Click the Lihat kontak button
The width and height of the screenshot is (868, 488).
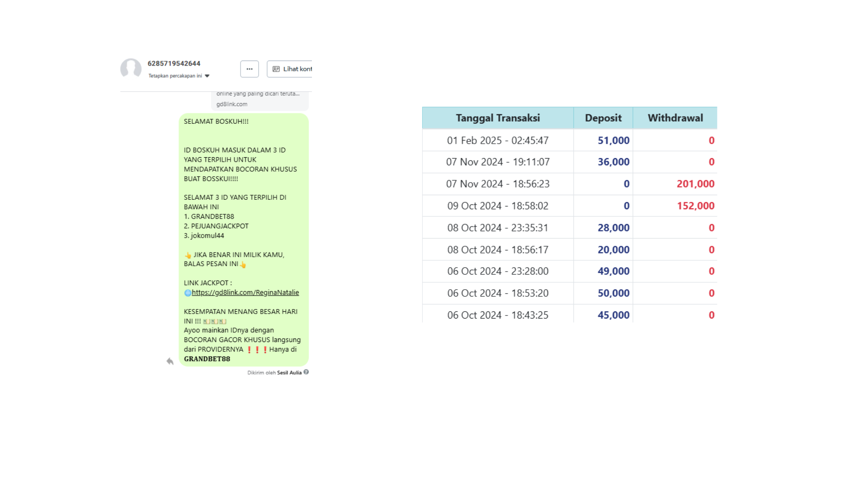[292, 69]
